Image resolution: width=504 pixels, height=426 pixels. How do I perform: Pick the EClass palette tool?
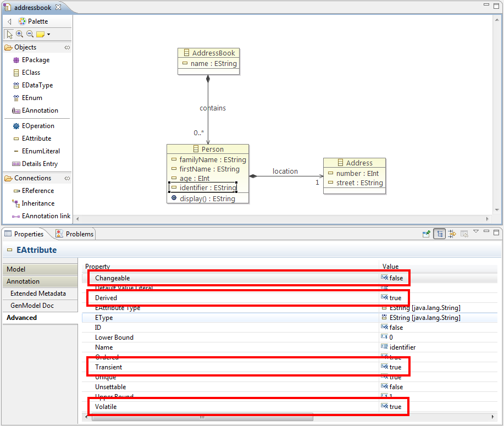30,73
